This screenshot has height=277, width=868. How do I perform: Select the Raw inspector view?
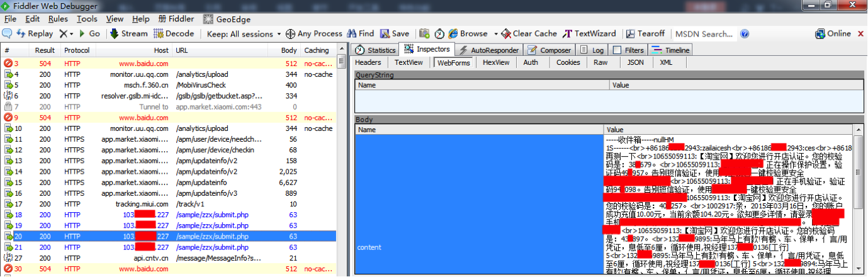(600, 62)
